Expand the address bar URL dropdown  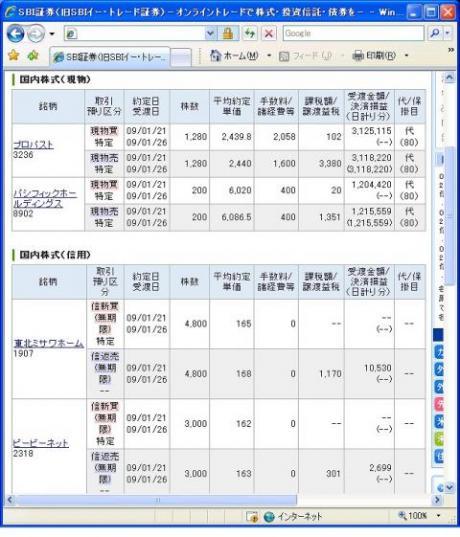(211, 34)
